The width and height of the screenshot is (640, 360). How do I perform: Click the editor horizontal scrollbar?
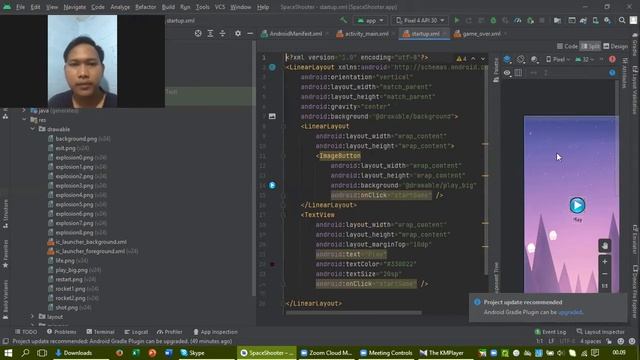(x=353, y=313)
